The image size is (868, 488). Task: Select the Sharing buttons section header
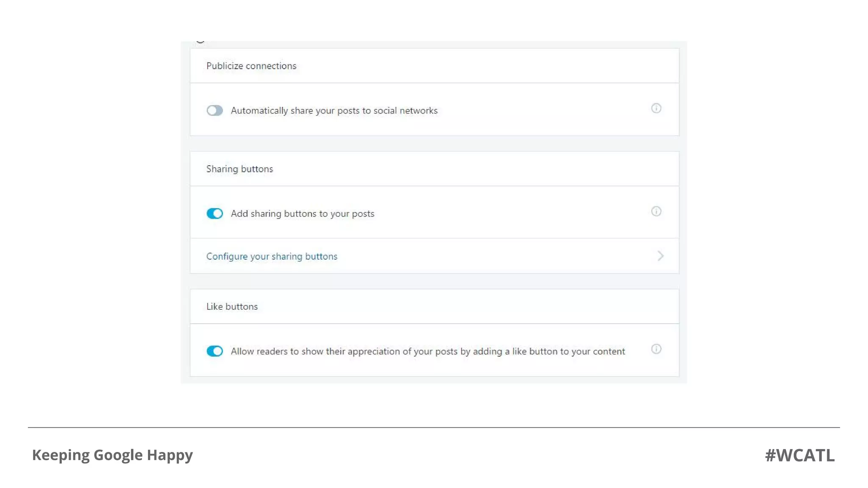[x=239, y=169]
